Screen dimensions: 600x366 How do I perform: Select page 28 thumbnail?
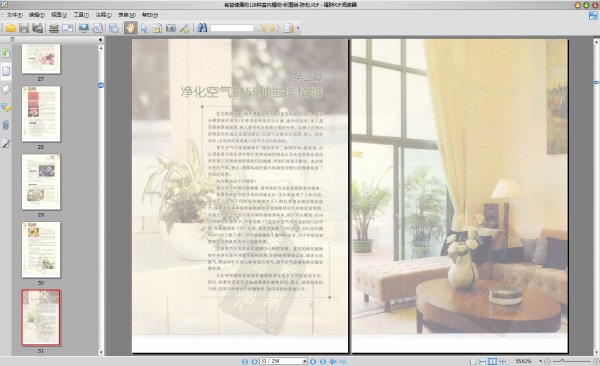coord(41,114)
